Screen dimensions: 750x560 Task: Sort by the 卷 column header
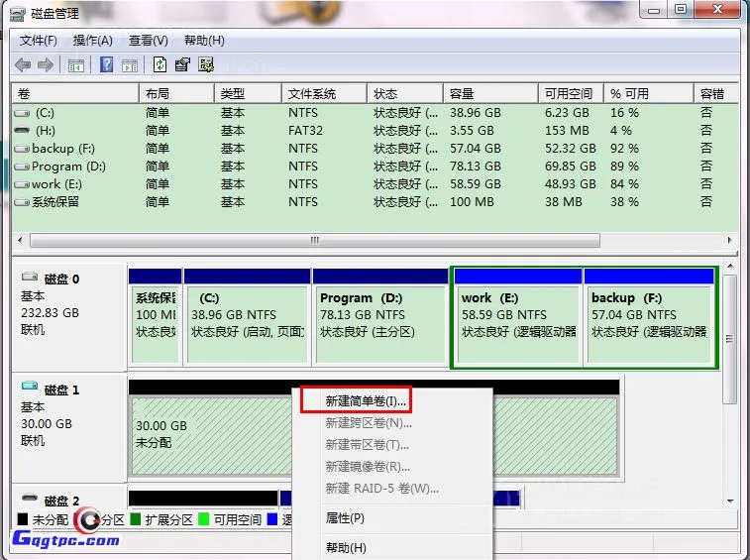point(75,94)
